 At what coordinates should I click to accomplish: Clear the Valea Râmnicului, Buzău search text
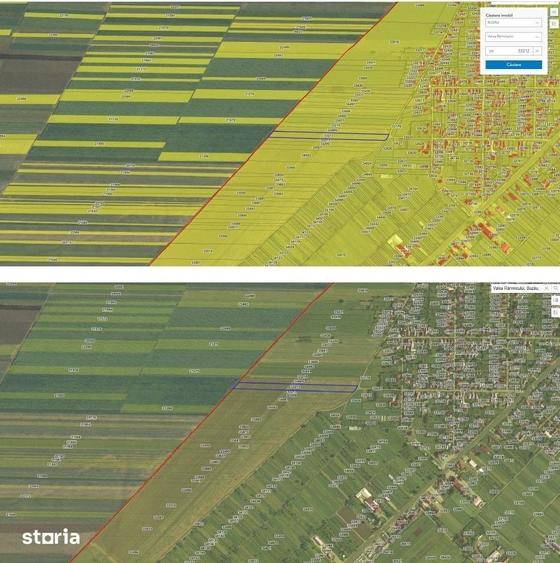click(x=546, y=288)
